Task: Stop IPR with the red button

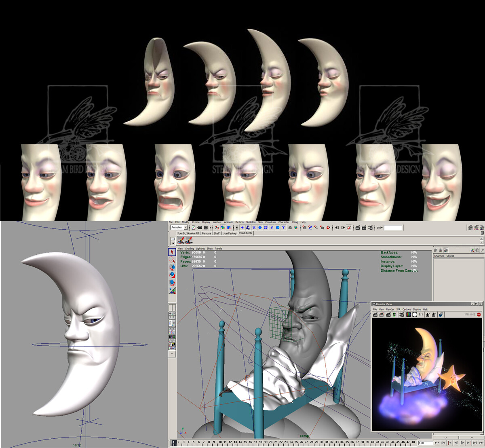Action: click(x=479, y=315)
